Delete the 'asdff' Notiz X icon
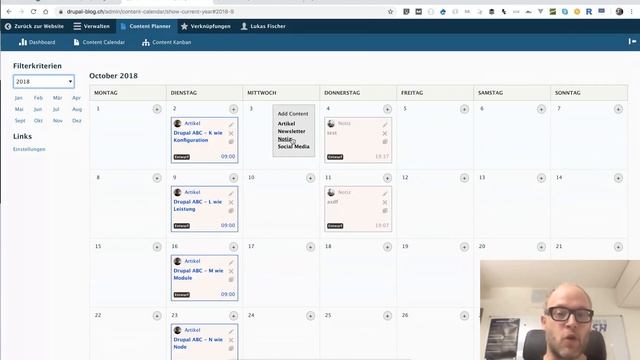Image resolution: width=640 pixels, height=360 pixels. click(x=385, y=202)
